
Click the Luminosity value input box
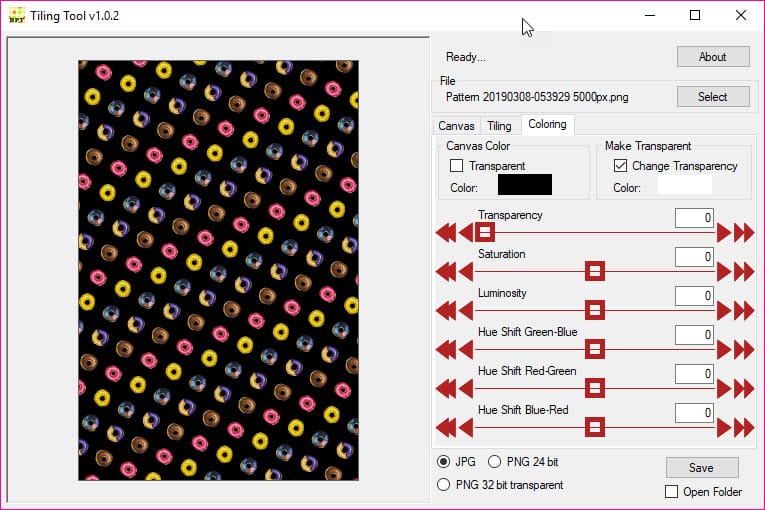[x=695, y=296]
